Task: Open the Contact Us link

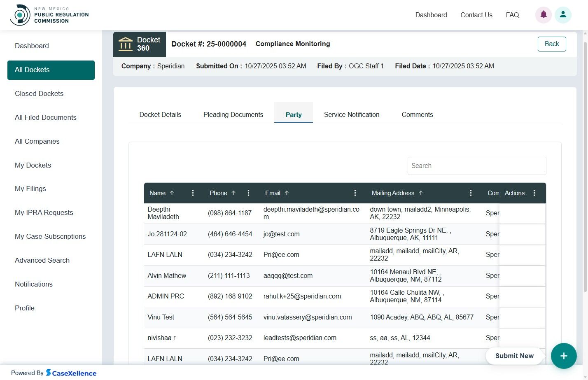Action: pyautogui.click(x=476, y=15)
